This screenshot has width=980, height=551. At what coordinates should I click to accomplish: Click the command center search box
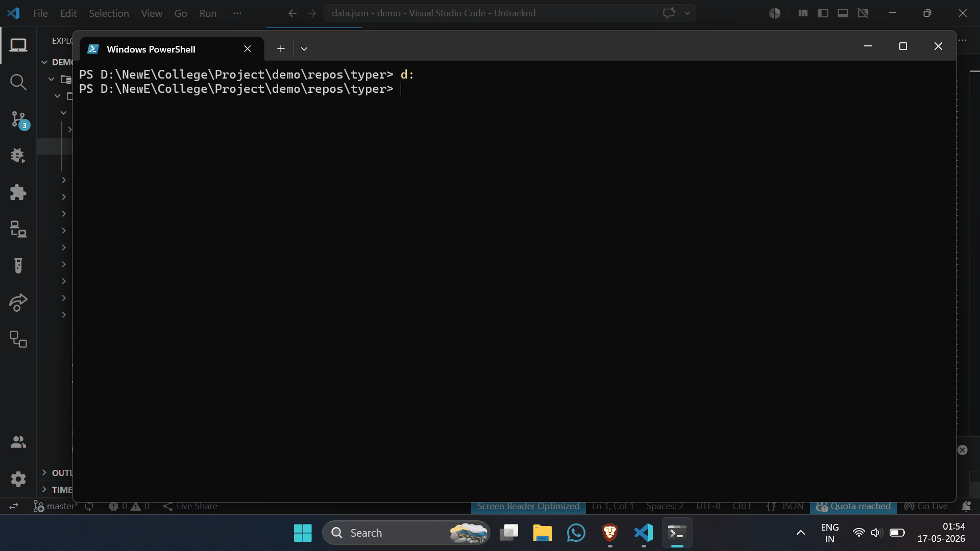coord(490,13)
